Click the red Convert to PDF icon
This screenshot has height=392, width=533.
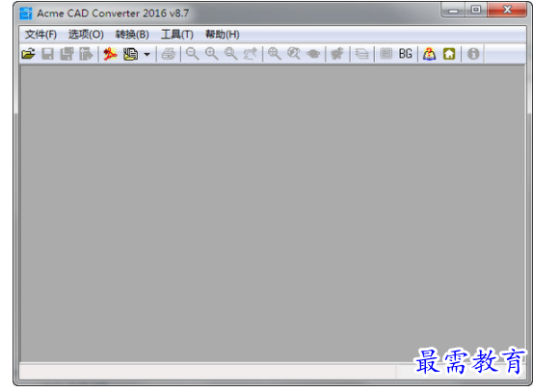110,54
